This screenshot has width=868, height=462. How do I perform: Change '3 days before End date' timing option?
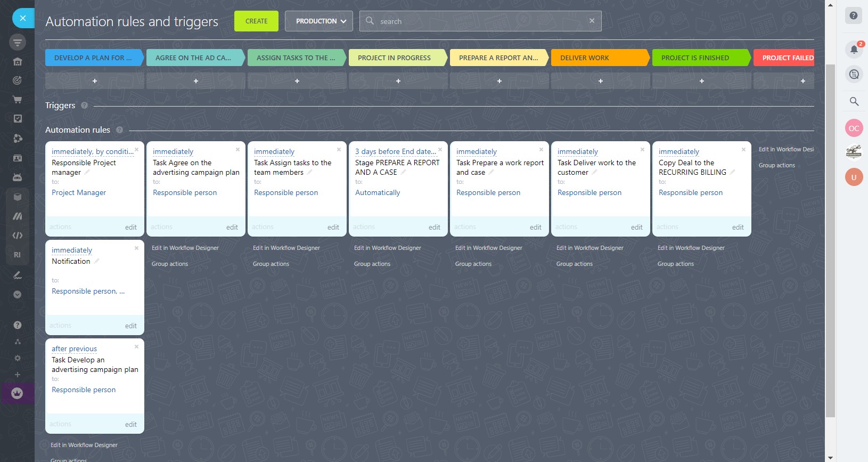coord(395,152)
